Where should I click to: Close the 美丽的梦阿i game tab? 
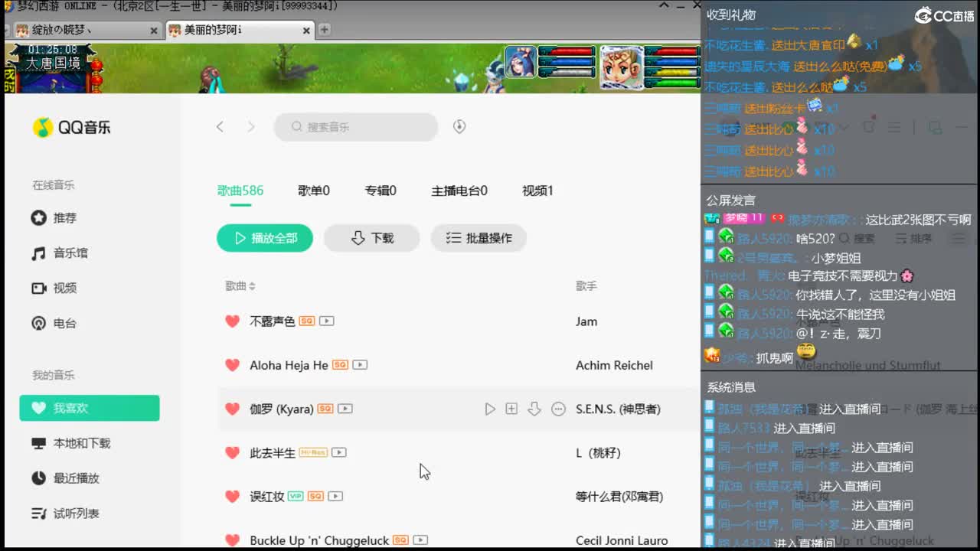[x=306, y=31]
